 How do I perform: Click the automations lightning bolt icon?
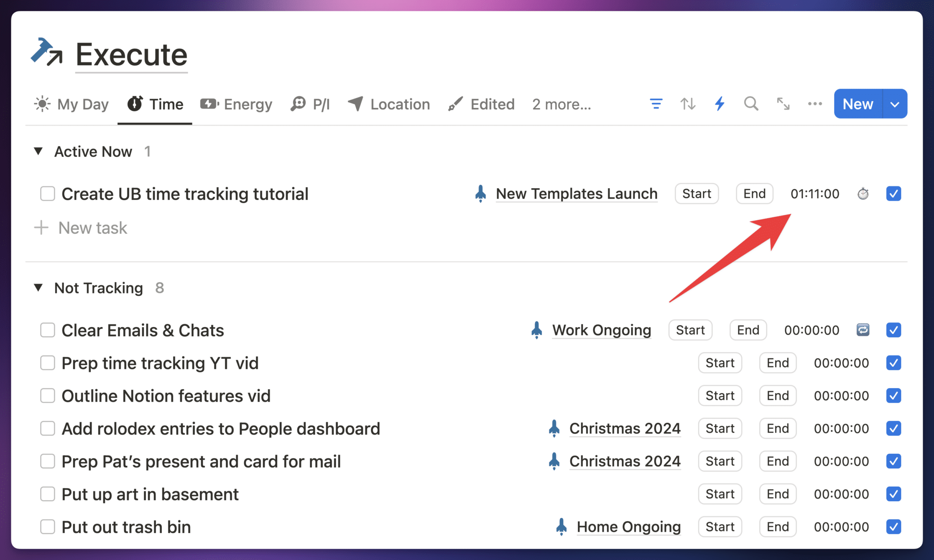(x=719, y=104)
